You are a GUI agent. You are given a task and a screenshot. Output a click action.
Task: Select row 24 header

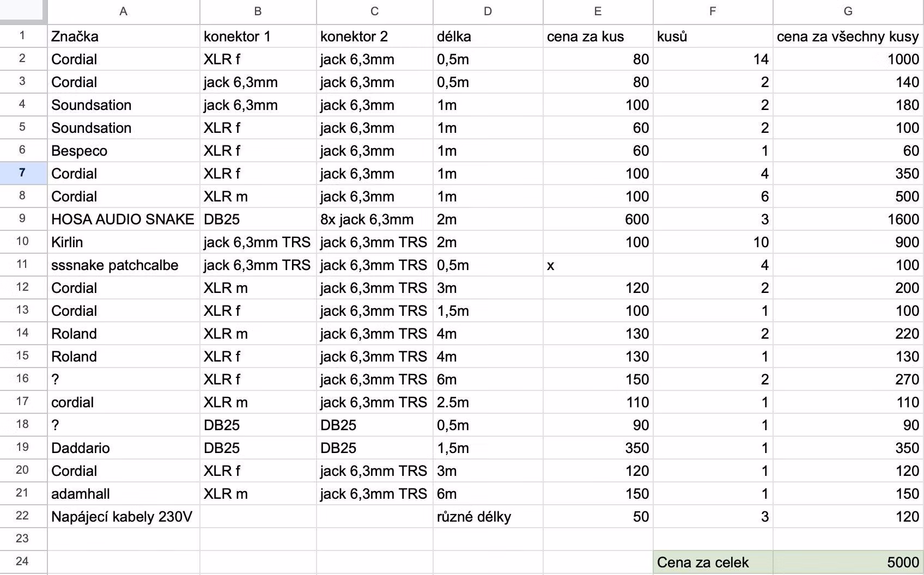tap(22, 561)
